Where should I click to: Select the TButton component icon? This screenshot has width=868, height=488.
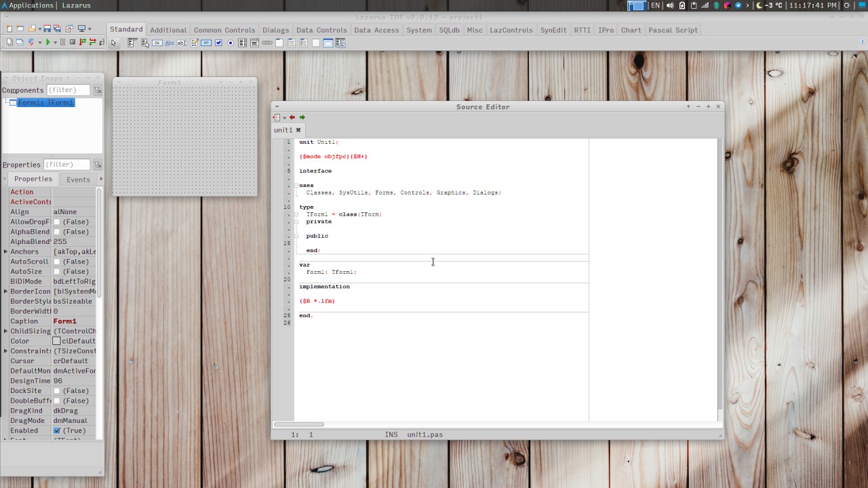157,43
